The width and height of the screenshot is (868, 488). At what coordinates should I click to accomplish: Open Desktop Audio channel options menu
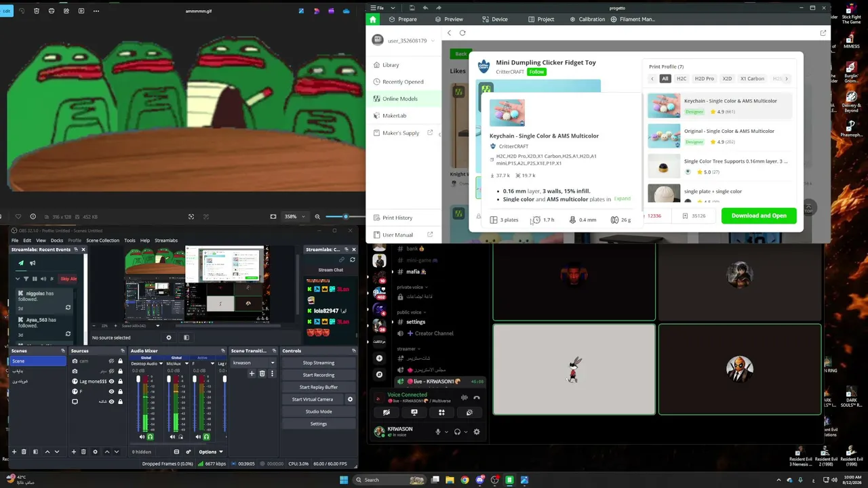coord(161,363)
